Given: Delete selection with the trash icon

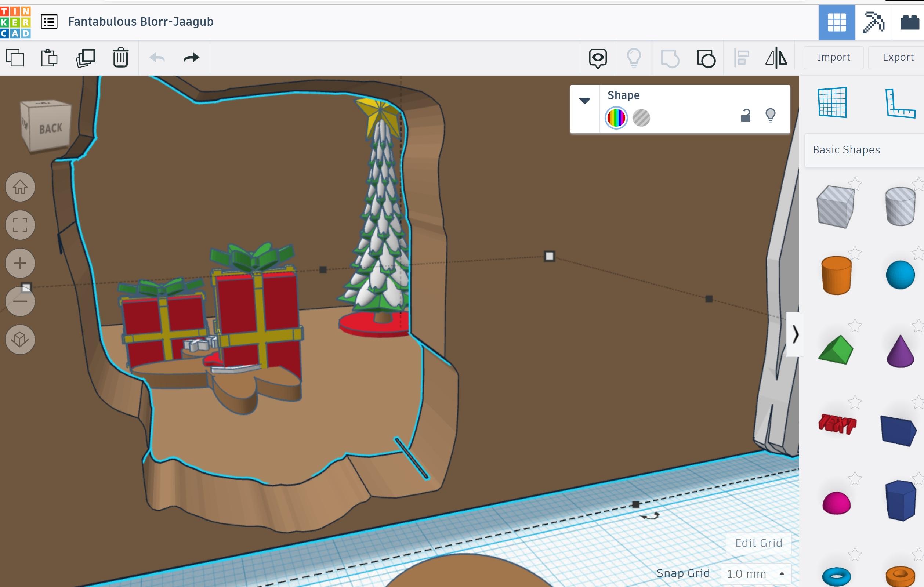Looking at the screenshot, I should click(x=120, y=58).
